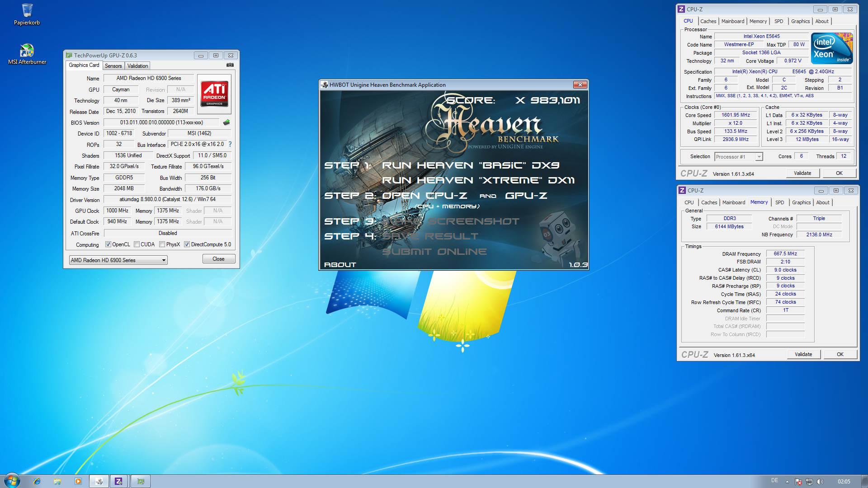The image size is (868, 488).
Task: Open the network tray icon
Action: click(809, 482)
